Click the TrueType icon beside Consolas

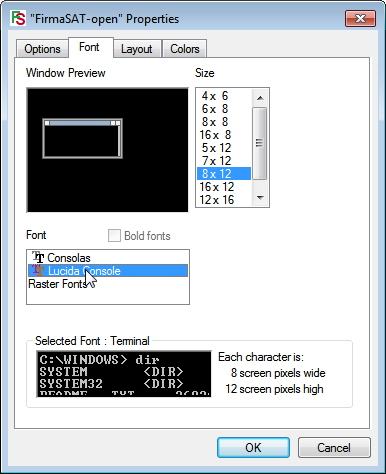pos(38,257)
